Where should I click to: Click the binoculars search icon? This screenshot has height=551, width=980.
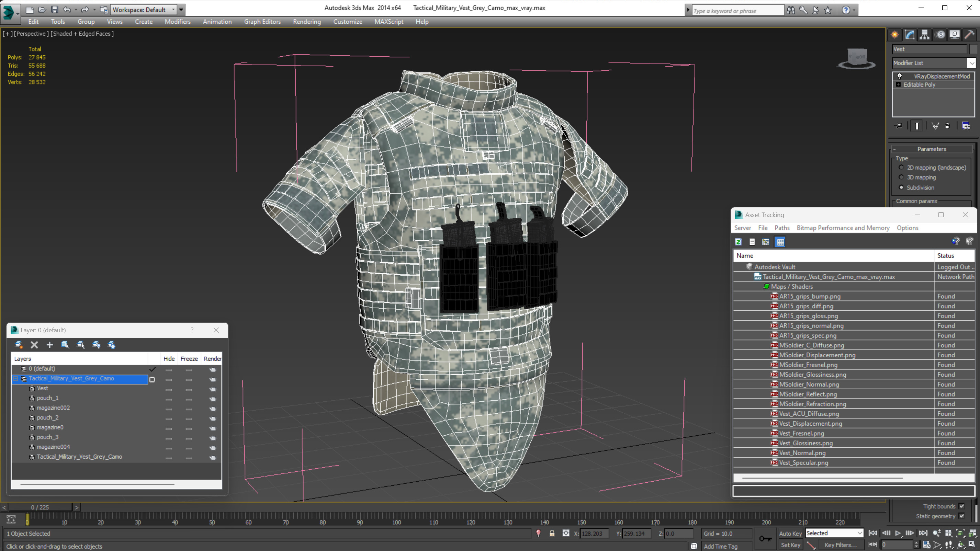(x=790, y=10)
